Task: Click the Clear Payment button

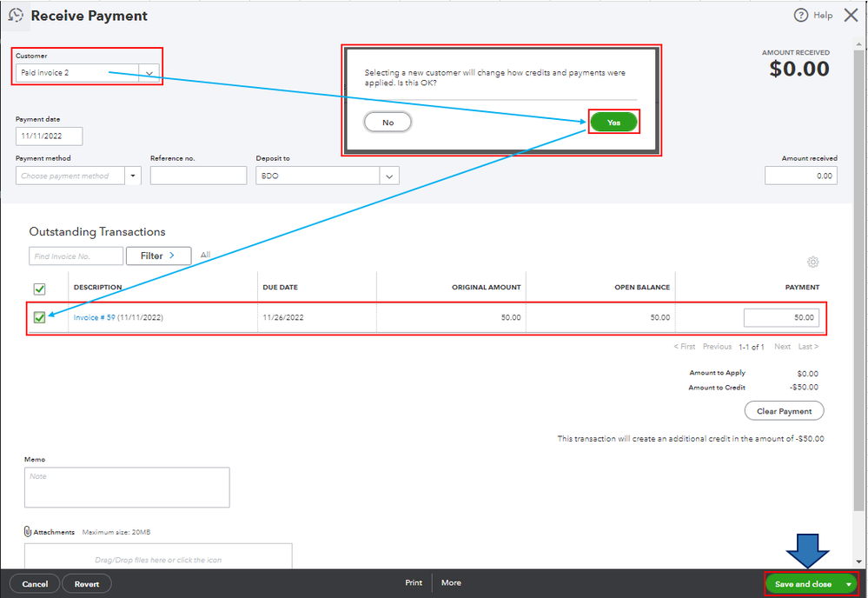Action: [784, 411]
